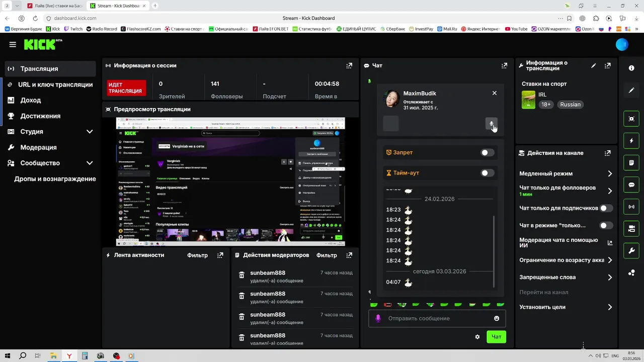Open external link for Модерация чата с помощью ИИ
Viewport: 644px width, 362px height.
pyautogui.click(x=610, y=243)
